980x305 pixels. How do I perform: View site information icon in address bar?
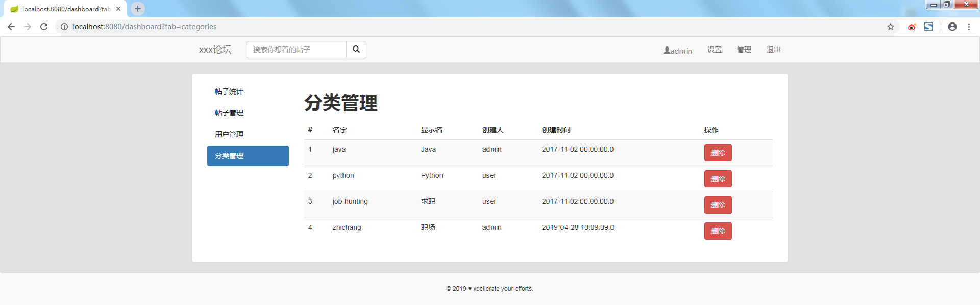coord(64,27)
